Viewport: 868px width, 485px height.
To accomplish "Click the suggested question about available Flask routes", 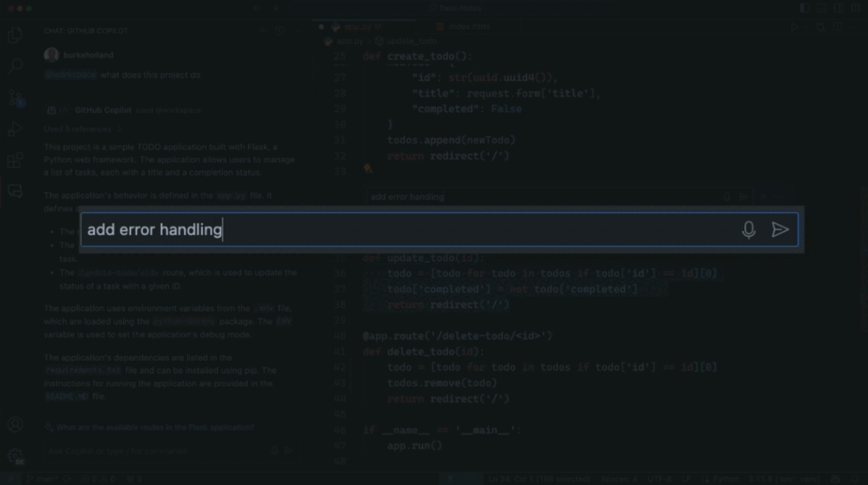I will coord(155,427).
